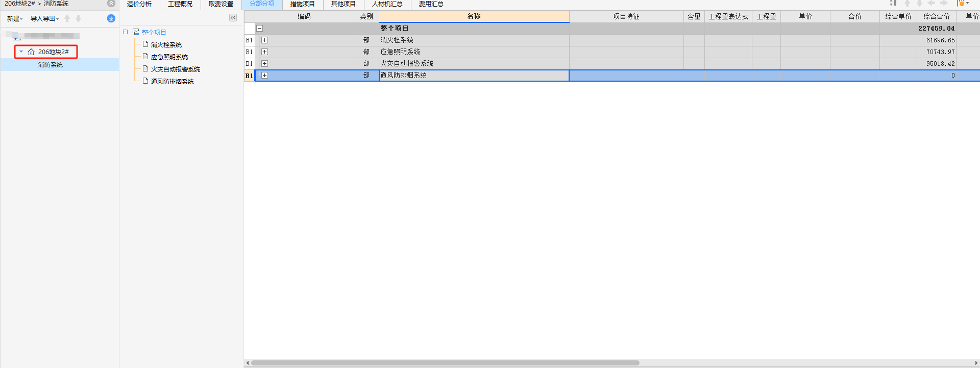Image resolution: width=980 pixels, height=368 pixels.
Task: Switch to the 措施项目 tab
Action: point(303,4)
